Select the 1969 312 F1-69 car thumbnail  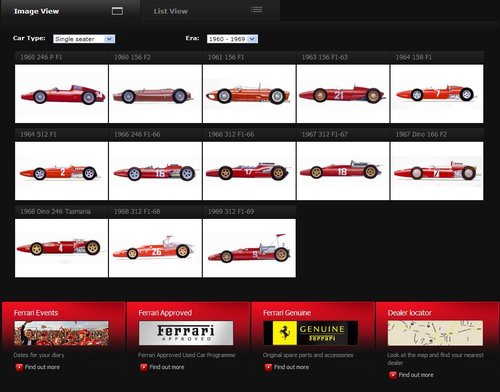click(x=249, y=248)
